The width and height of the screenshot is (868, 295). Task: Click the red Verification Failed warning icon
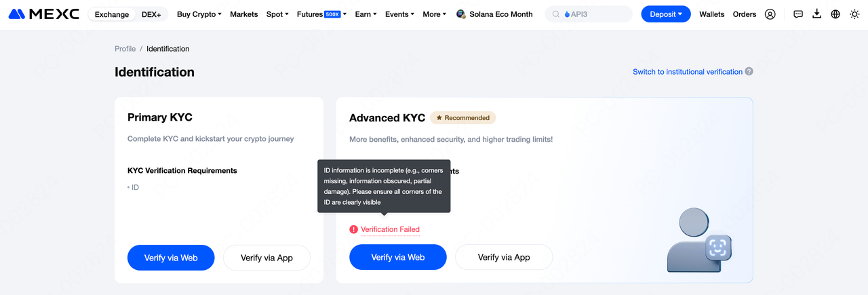[x=353, y=229]
